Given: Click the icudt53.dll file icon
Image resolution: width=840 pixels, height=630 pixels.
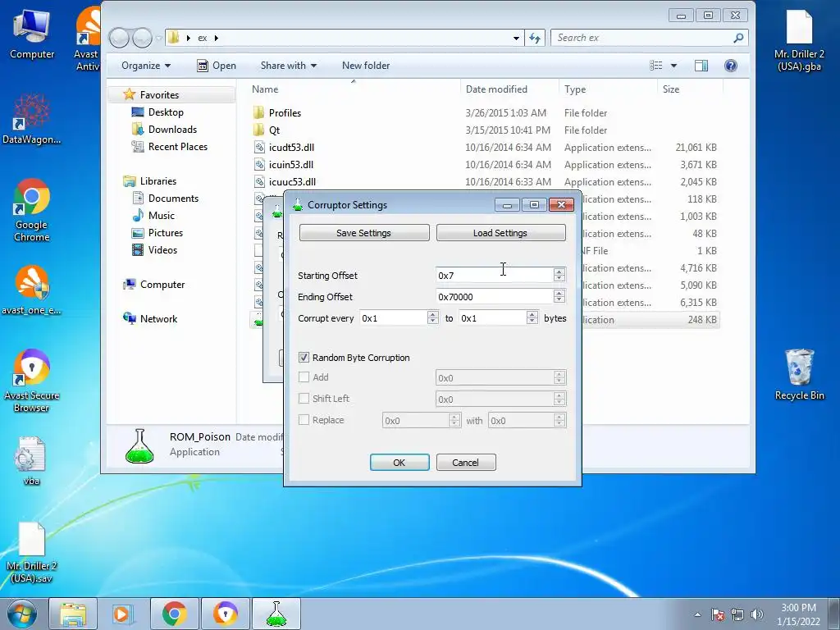Looking at the screenshot, I should pos(259,148).
